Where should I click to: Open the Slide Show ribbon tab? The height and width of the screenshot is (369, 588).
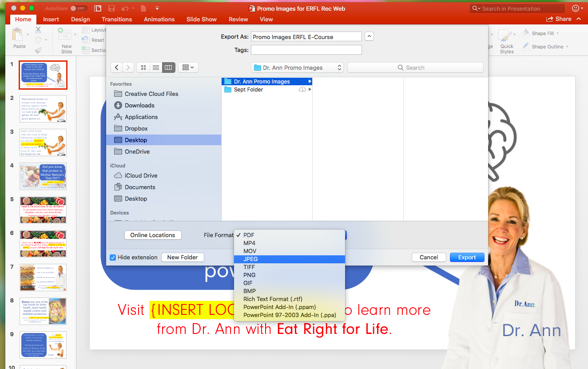202,19
